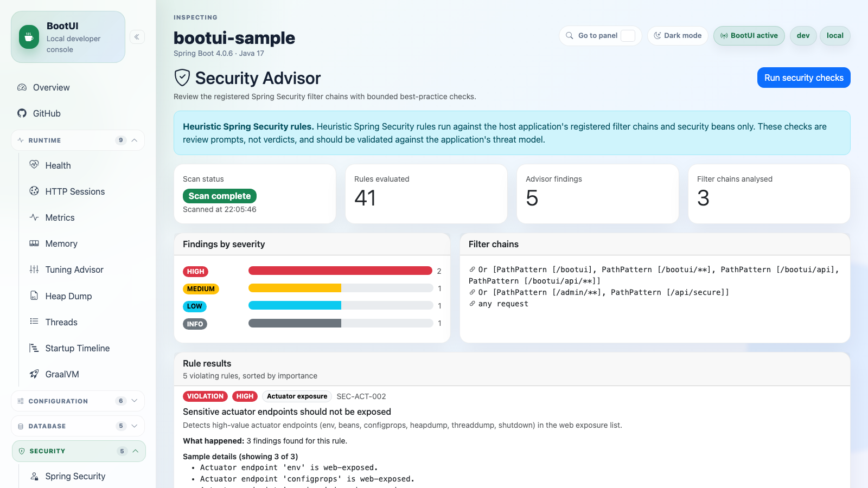Click the Go to panel search field
Screen dimensions: 868x488
600,35
